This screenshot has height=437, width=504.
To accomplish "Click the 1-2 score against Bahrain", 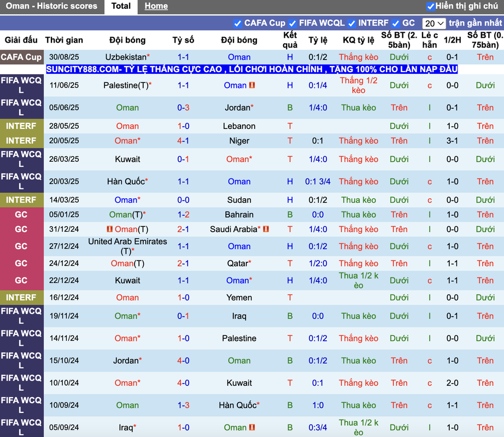I will (x=183, y=215).
